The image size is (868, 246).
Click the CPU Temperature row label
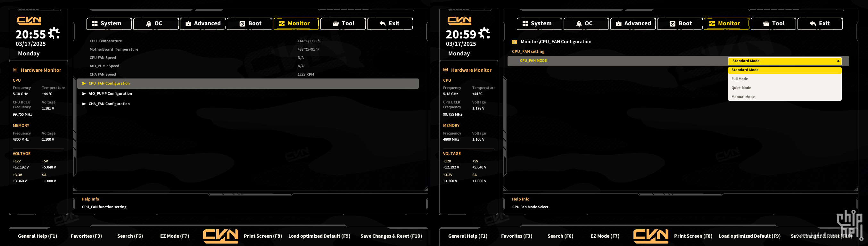(106, 41)
